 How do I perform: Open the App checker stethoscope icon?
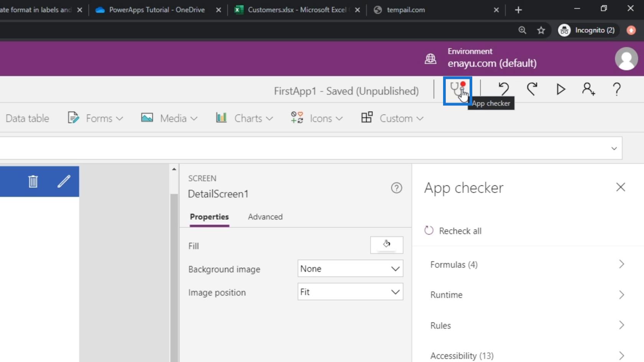pos(457,91)
